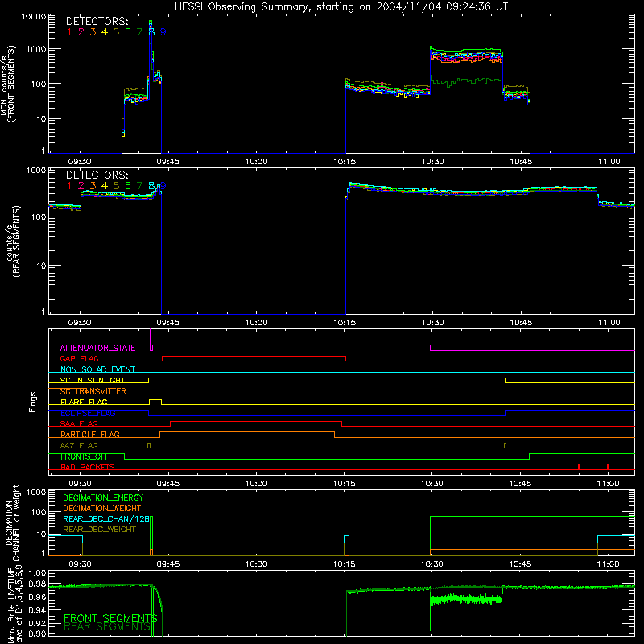Click the SAA_FLAG label
This screenshot has width=644, height=644.
[79, 424]
